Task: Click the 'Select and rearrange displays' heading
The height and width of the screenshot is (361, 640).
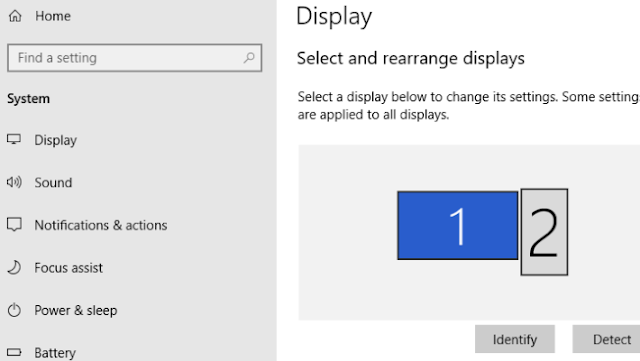Action: click(x=411, y=58)
